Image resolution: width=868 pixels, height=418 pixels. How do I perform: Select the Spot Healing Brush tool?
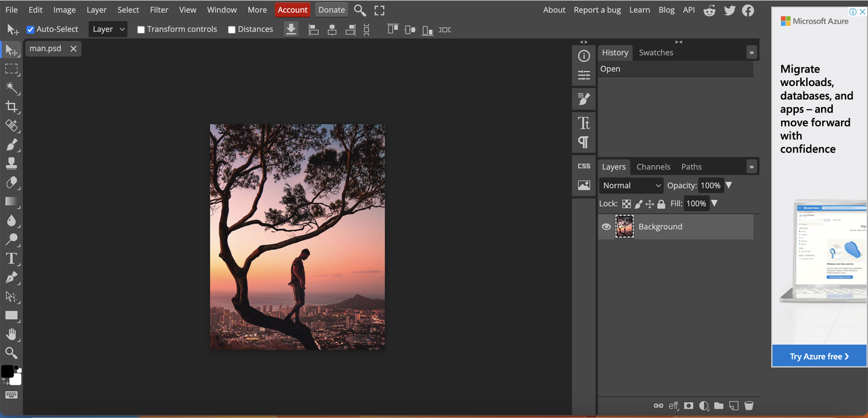[x=12, y=126]
